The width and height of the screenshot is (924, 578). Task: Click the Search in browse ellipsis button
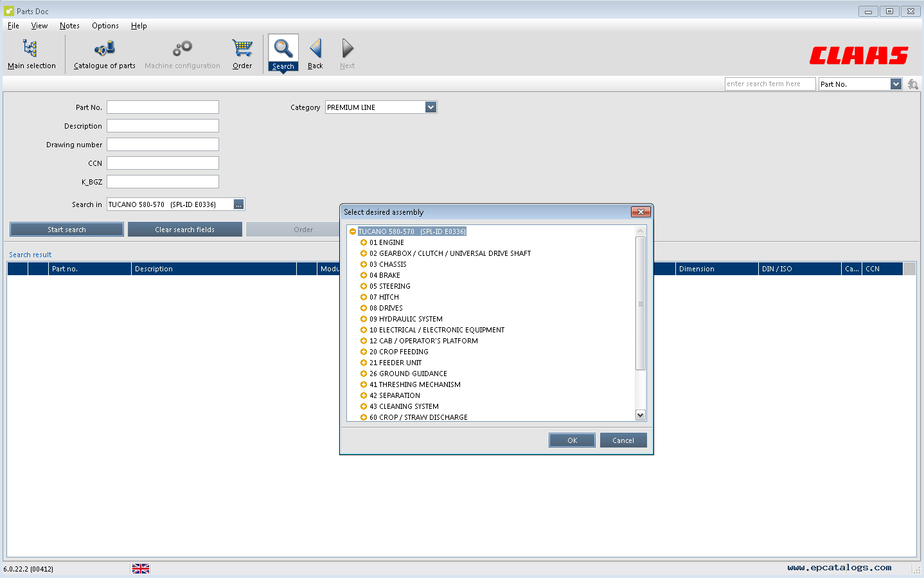(x=238, y=204)
